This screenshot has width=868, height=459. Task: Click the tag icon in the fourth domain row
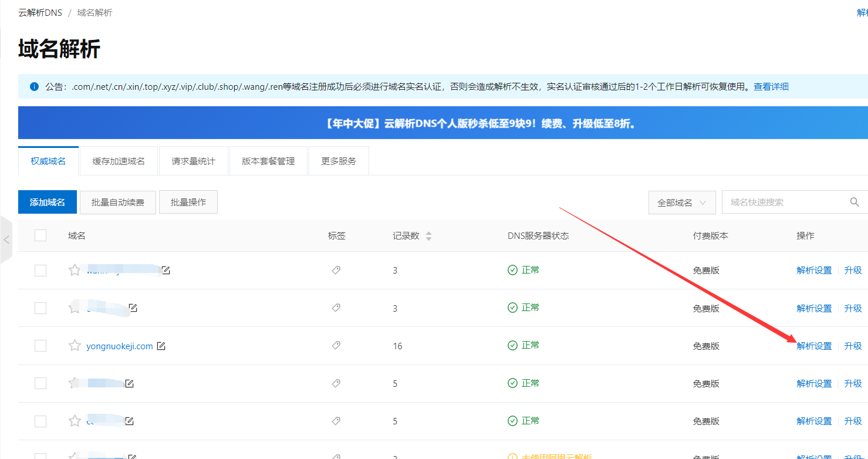336,383
